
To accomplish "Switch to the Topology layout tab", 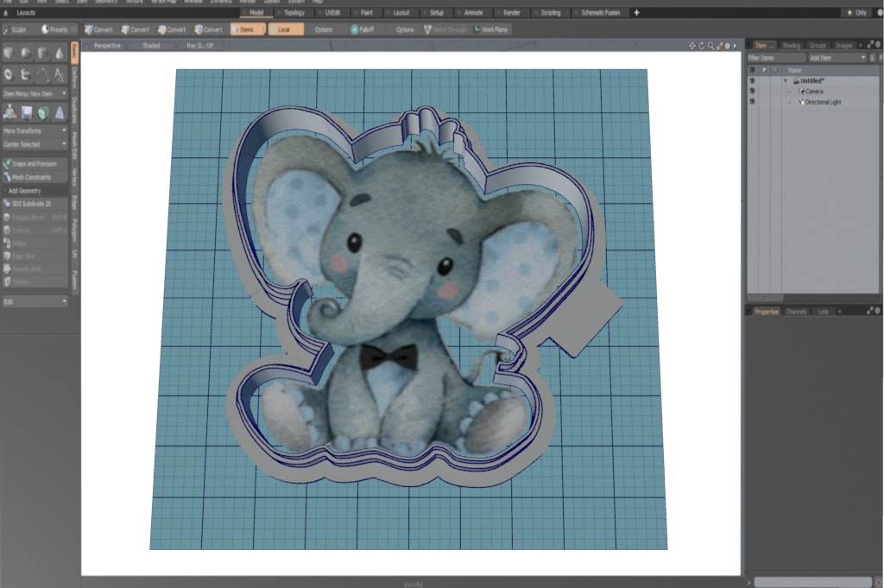I will (294, 13).
